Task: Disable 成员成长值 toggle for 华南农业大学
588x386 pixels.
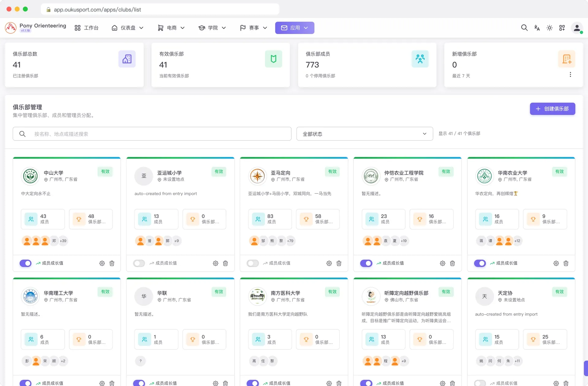Action: coord(480,263)
